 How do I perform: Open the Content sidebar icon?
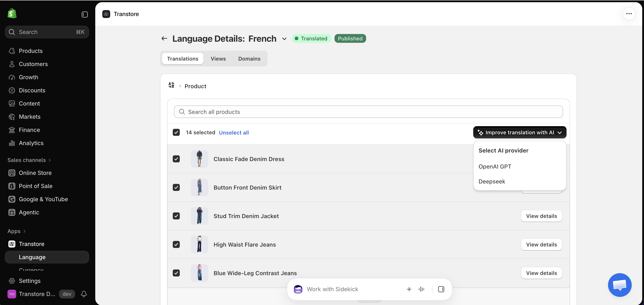click(x=12, y=104)
